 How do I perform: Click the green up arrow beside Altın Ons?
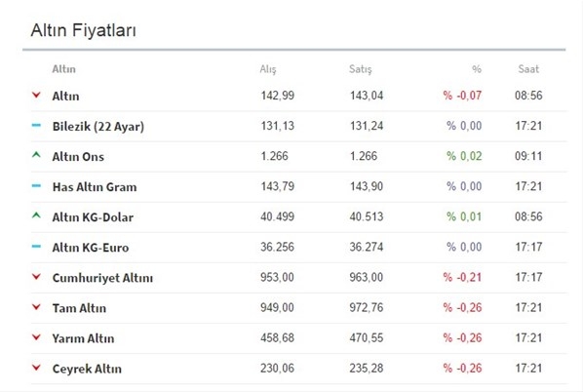[x=36, y=155]
